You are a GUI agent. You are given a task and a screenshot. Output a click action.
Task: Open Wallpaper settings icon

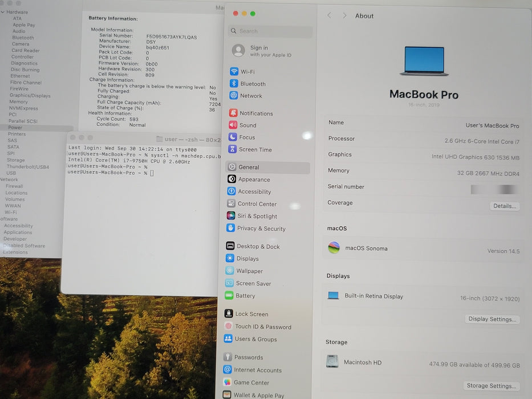pos(230,270)
